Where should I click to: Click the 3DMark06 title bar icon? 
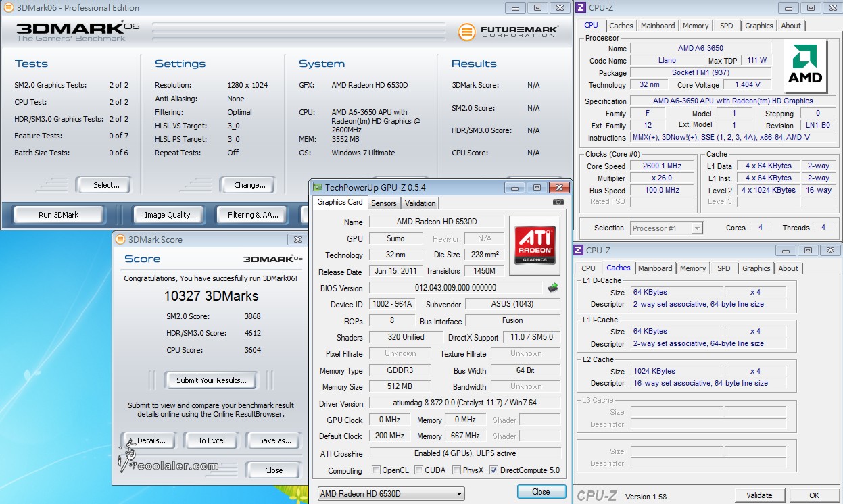[x=7, y=7]
